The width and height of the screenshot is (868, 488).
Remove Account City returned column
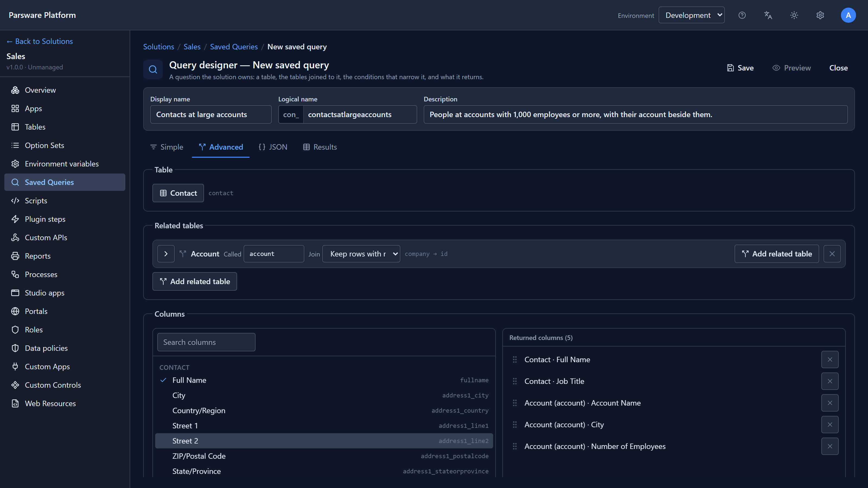click(830, 425)
